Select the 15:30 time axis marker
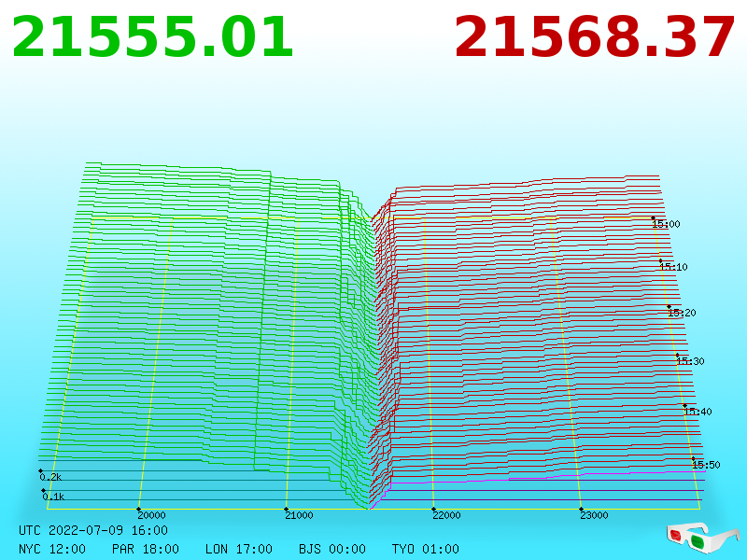Viewport: 747px width, 560px height. 690,361
